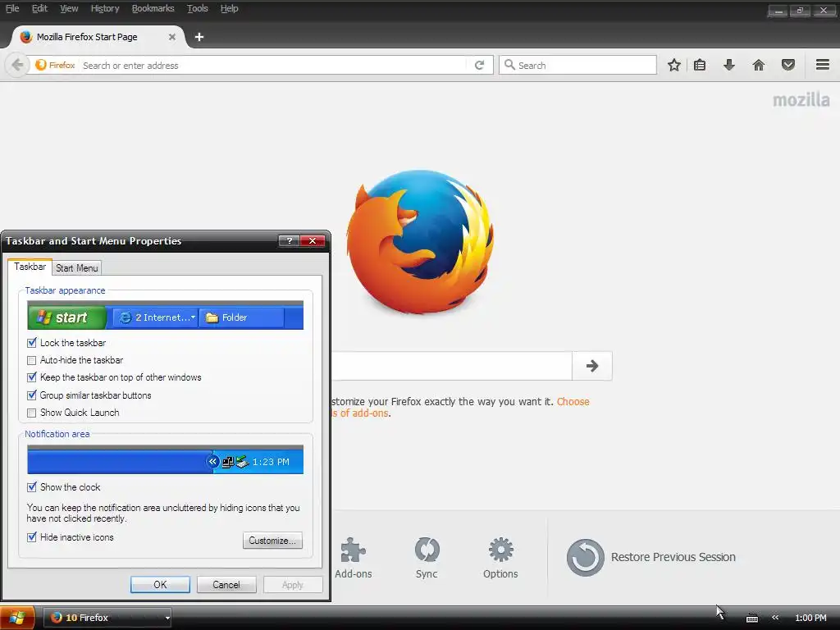This screenshot has width=840, height=630.
Task: Open Downloads arrow icon
Action: click(729, 66)
